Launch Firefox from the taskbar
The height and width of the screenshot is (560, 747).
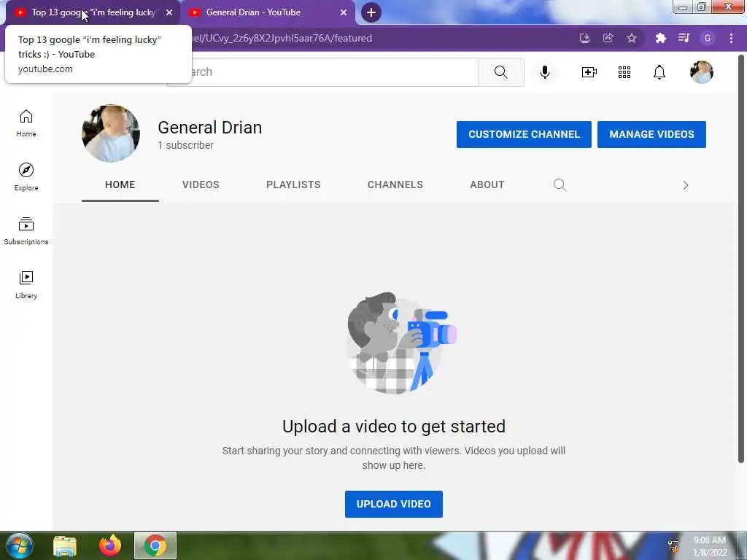coord(110,545)
